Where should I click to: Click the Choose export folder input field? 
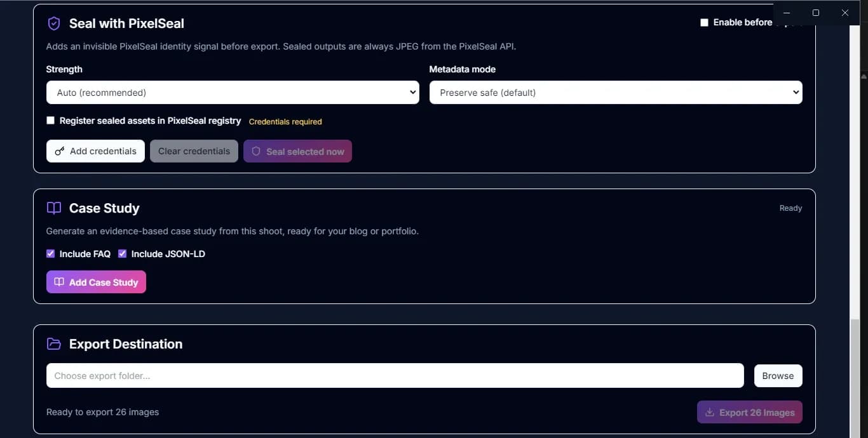click(x=395, y=376)
